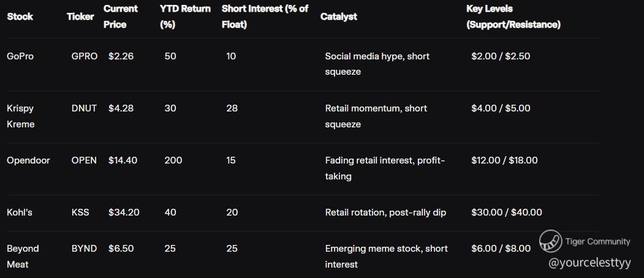Click the Ticker column header
This screenshot has width=644, height=278.
(80, 17)
